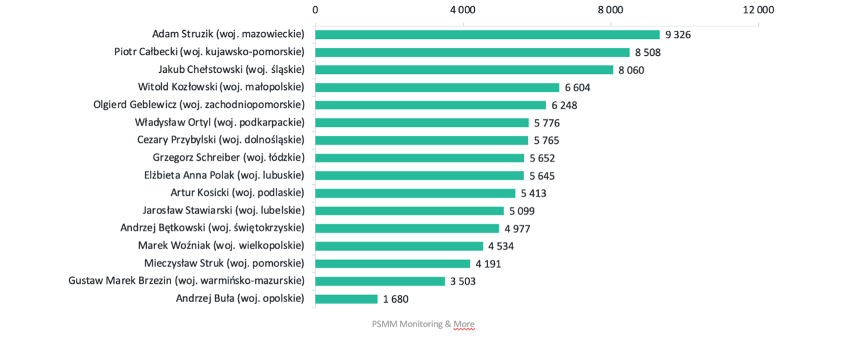Viewport: 868px width, 341px height.
Task: Click the Gustaw Marek Brzezin bar
Action: (x=380, y=281)
